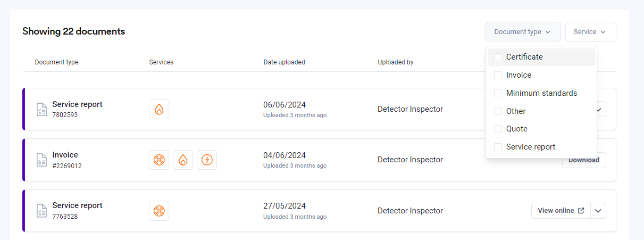Image resolution: width=644 pixels, height=240 pixels.
Task: Download Invoice #2269012
Action: 584,160
